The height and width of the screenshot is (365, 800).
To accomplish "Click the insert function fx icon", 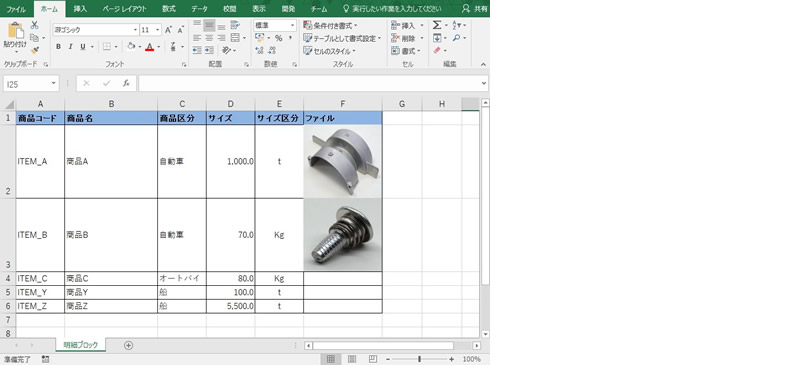I will pyautogui.click(x=126, y=83).
